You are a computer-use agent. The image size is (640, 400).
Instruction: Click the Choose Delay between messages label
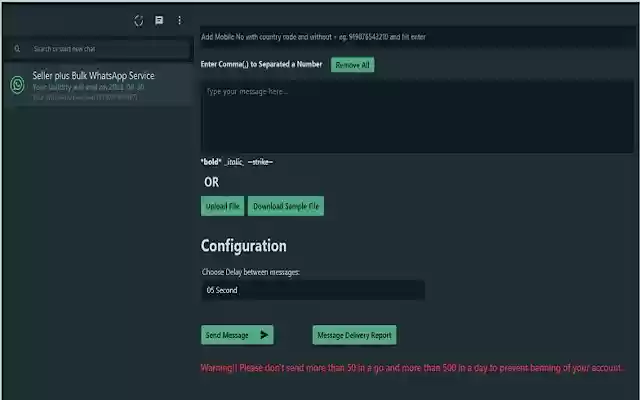[251, 272]
